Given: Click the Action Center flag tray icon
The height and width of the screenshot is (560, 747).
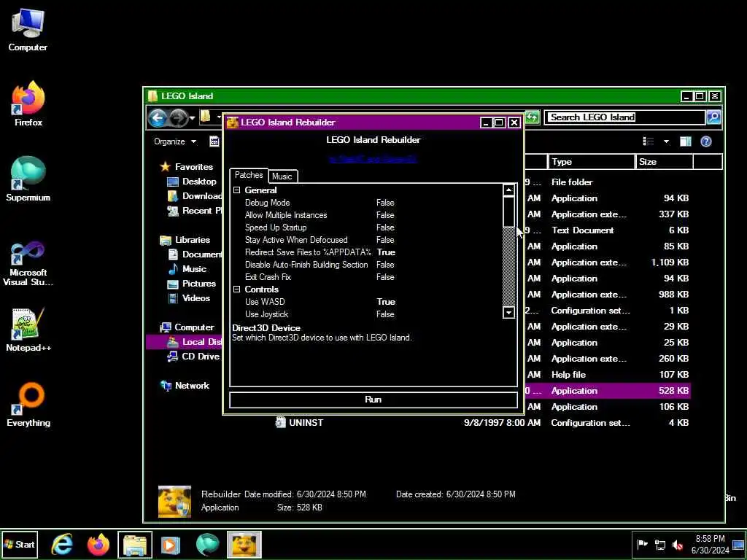Looking at the screenshot, I should [642, 544].
